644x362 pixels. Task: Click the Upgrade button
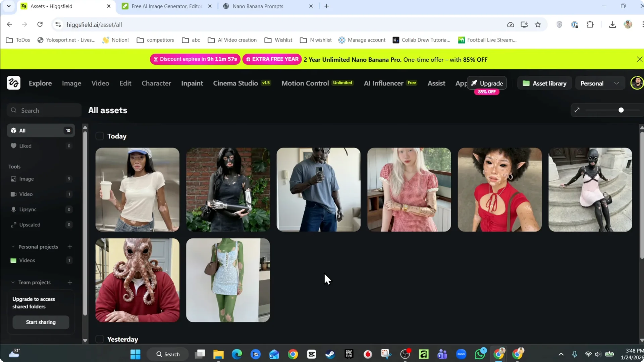(x=487, y=83)
